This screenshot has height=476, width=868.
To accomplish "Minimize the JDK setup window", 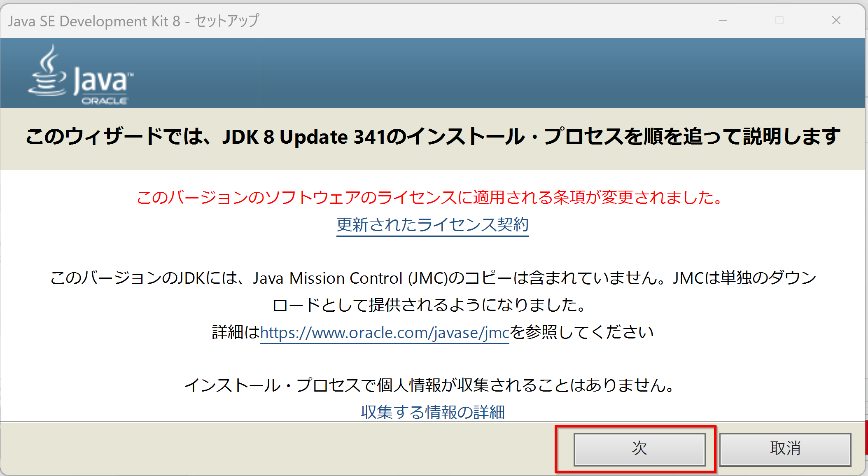I will pos(723,20).
